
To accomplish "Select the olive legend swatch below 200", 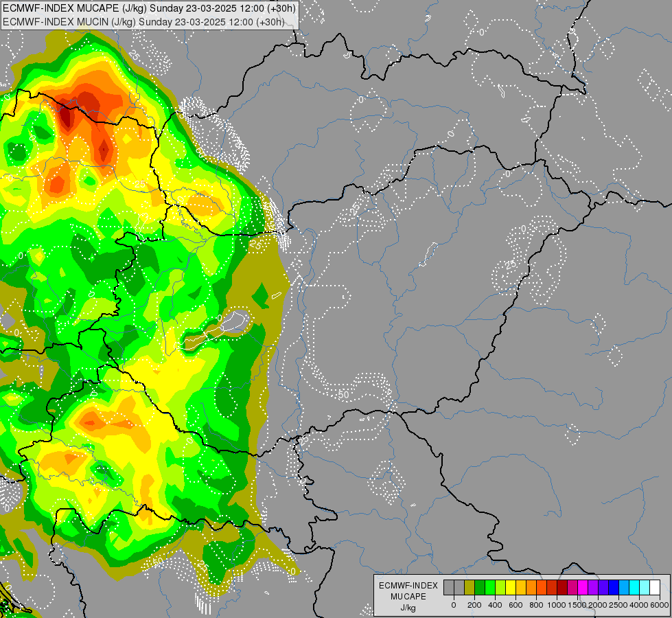I will point(470,587).
